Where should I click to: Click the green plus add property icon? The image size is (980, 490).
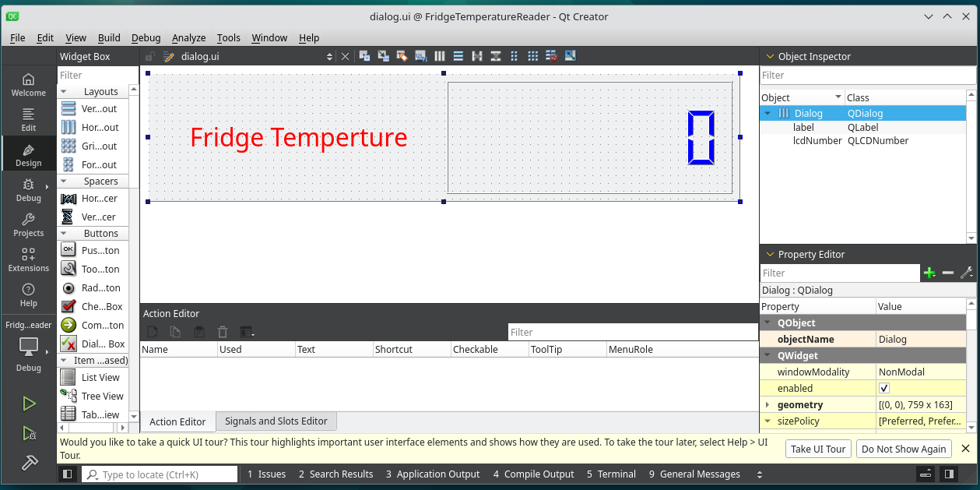point(929,273)
